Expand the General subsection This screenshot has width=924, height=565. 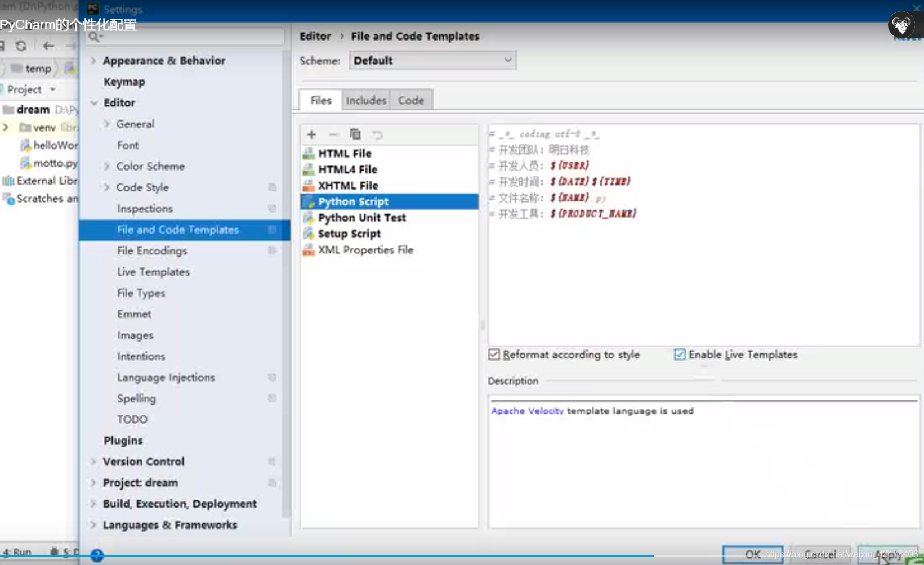106,124
